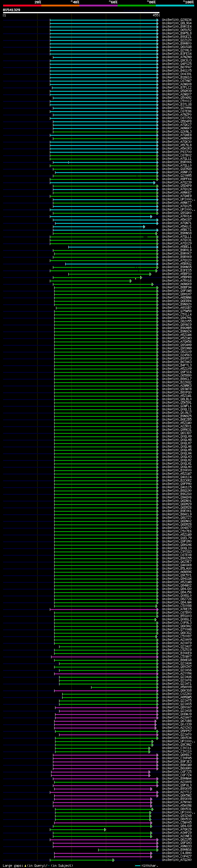Click hit label UniRef100_Q6Z1M5
The image size is (197, 868).
click(x=176, y=839)
